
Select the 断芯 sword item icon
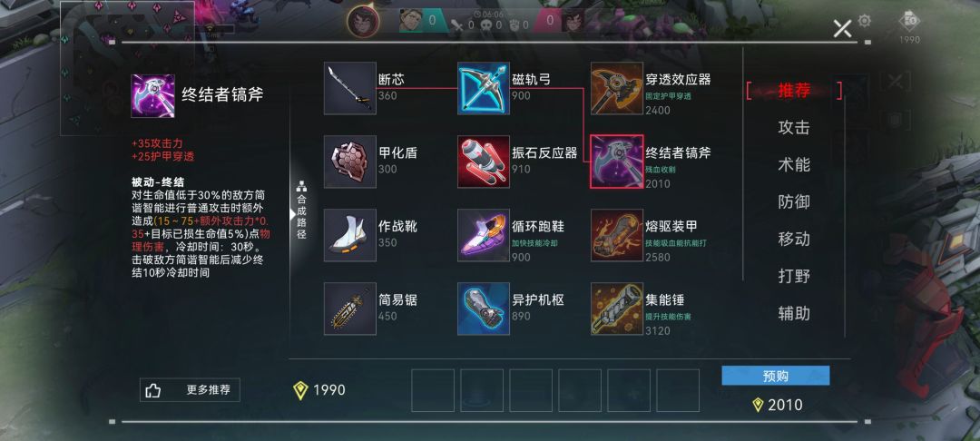pyautogui.click(x=350, y=88)
